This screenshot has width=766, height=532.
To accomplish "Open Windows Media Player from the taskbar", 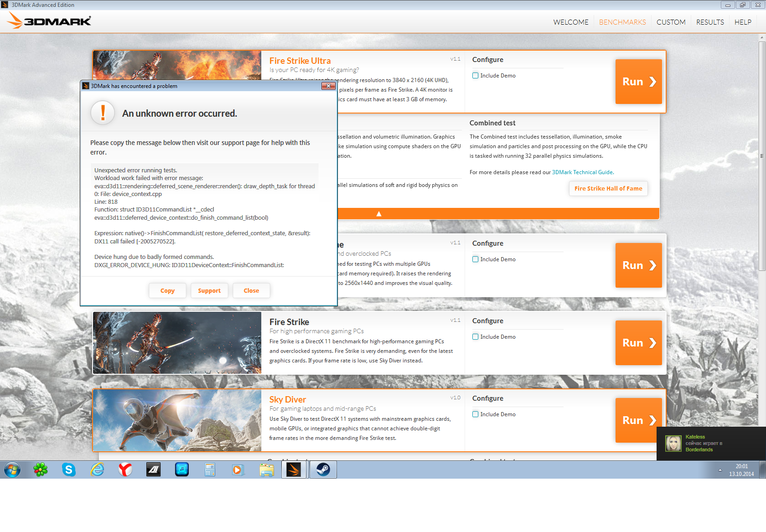I will [238, 470].
